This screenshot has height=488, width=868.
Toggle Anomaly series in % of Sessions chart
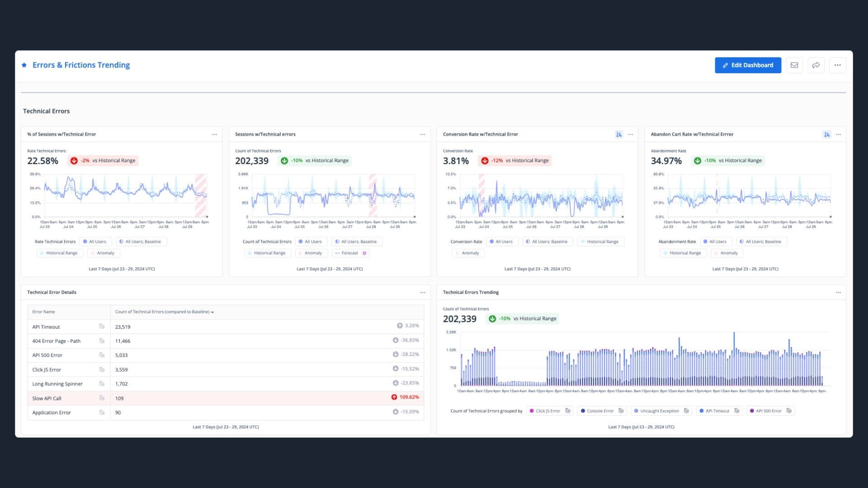point(104,253)
